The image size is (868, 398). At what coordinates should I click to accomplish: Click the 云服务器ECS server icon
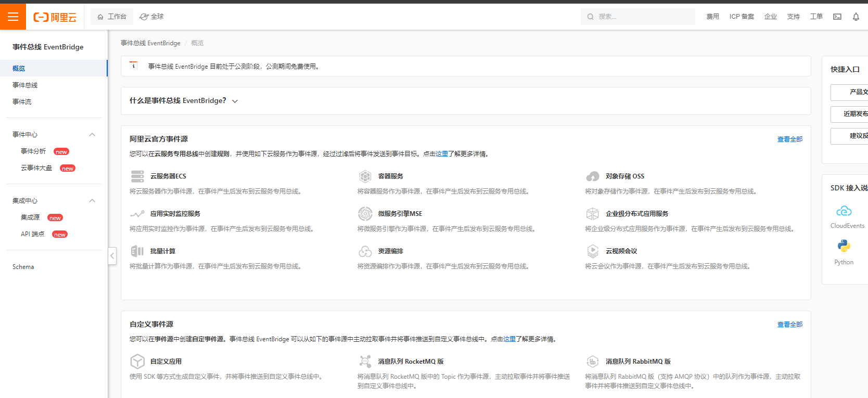137,176
